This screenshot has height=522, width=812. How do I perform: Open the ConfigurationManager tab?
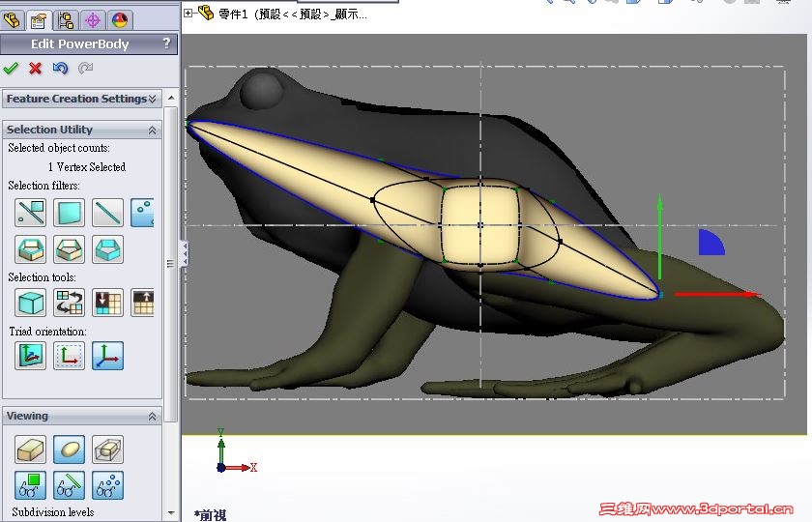pos(66,20)
